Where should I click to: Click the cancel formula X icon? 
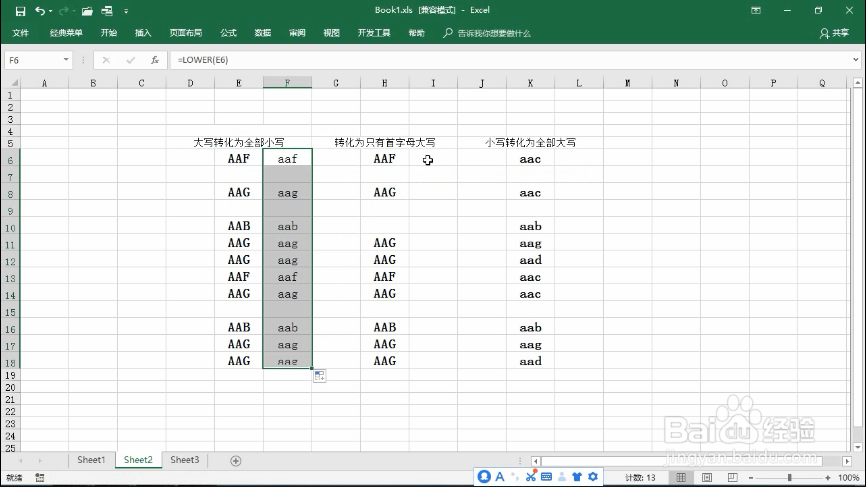[x=106, y=60]
